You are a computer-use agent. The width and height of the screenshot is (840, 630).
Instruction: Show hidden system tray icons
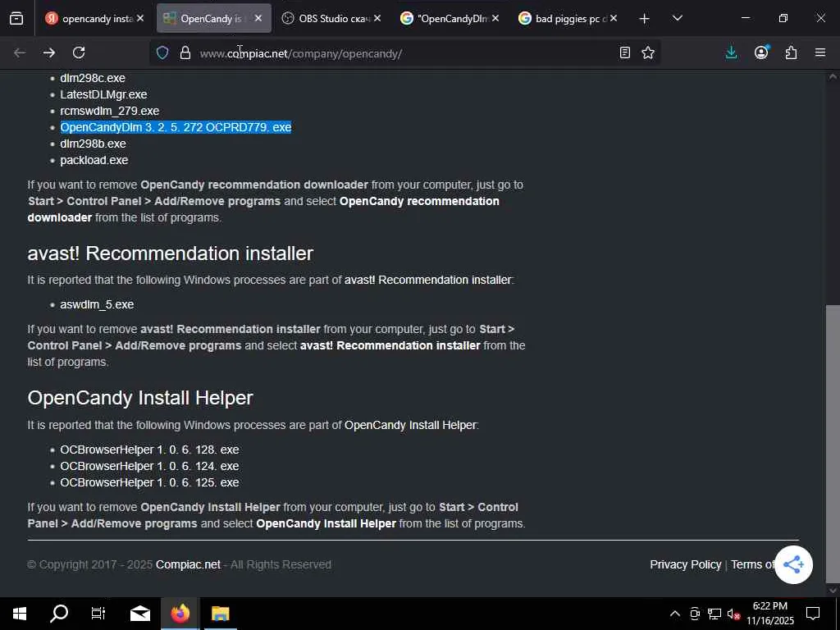675,614
